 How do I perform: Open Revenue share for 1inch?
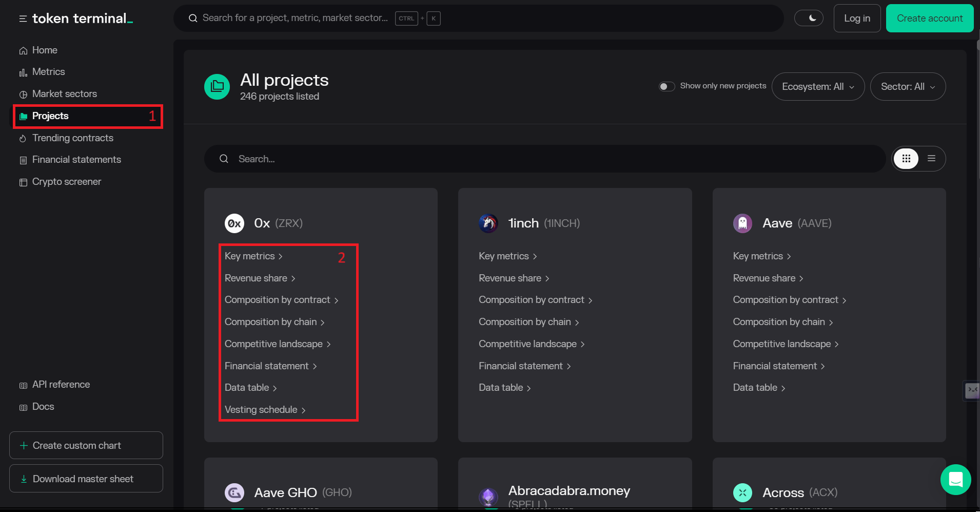coord(514,278)
